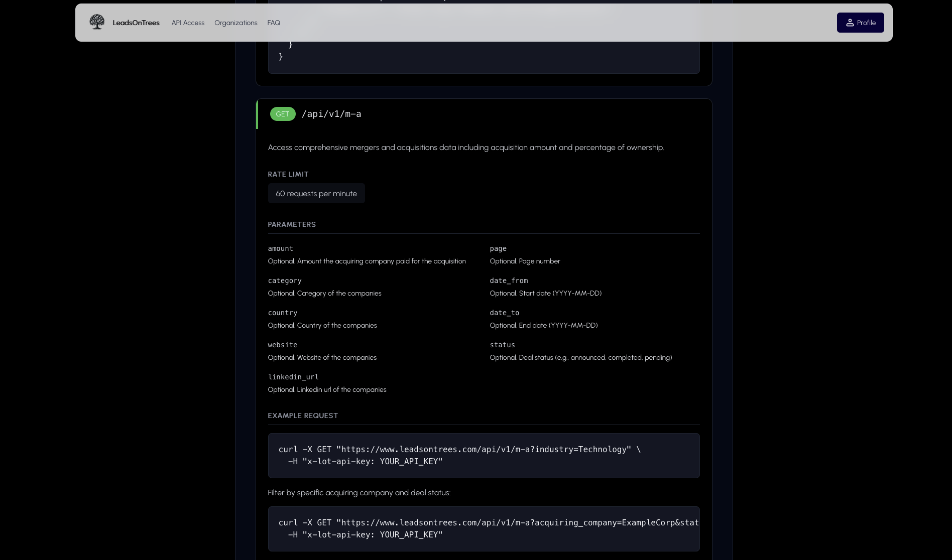Click the status parameter name

(x=503, y=345)
